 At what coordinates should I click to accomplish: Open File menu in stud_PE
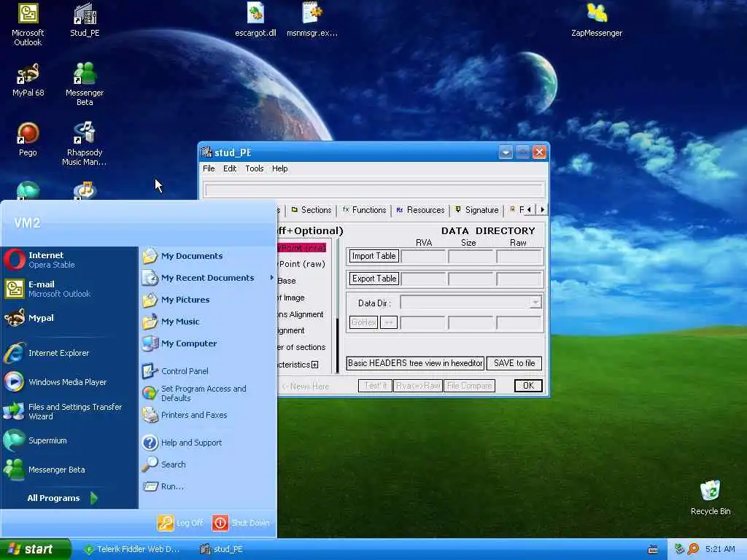tap(209, 168)
